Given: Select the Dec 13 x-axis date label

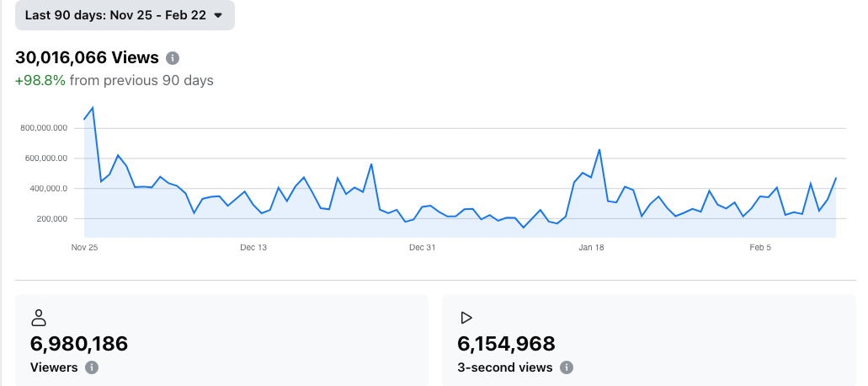Looking at the screenshot, I should coord(253,248).
